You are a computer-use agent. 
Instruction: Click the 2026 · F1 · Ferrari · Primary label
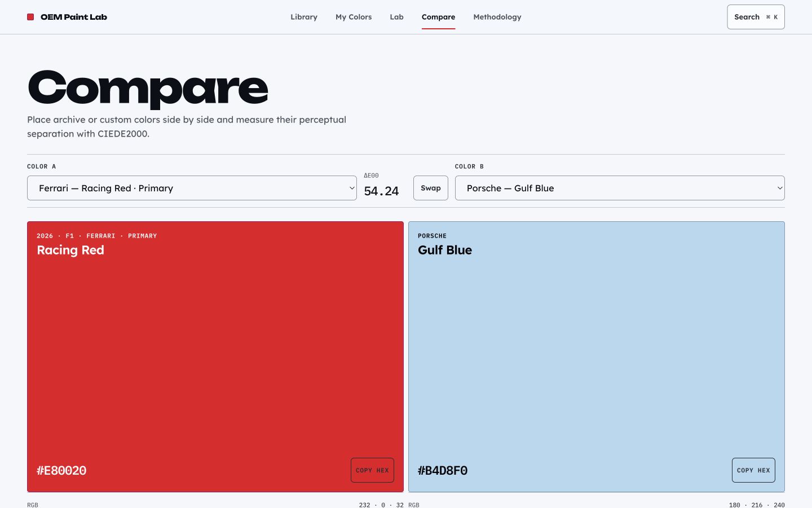coord(97,236)
